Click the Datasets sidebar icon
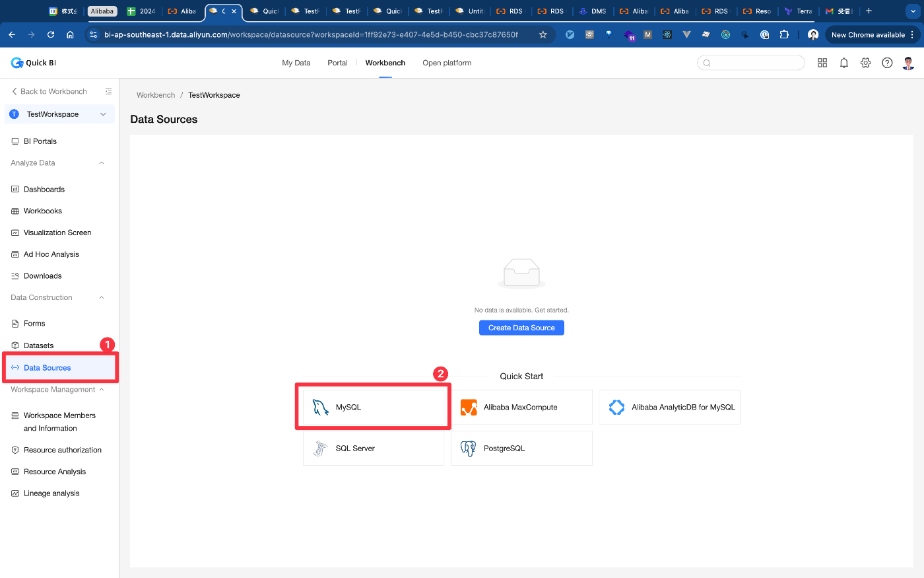924x578 pixels. (x=15, y=345)
